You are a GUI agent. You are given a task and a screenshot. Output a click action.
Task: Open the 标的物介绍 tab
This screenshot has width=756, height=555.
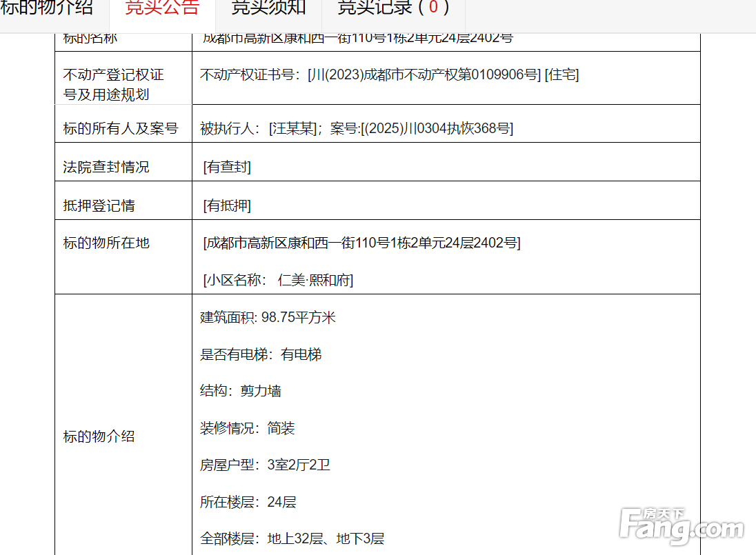46,8
